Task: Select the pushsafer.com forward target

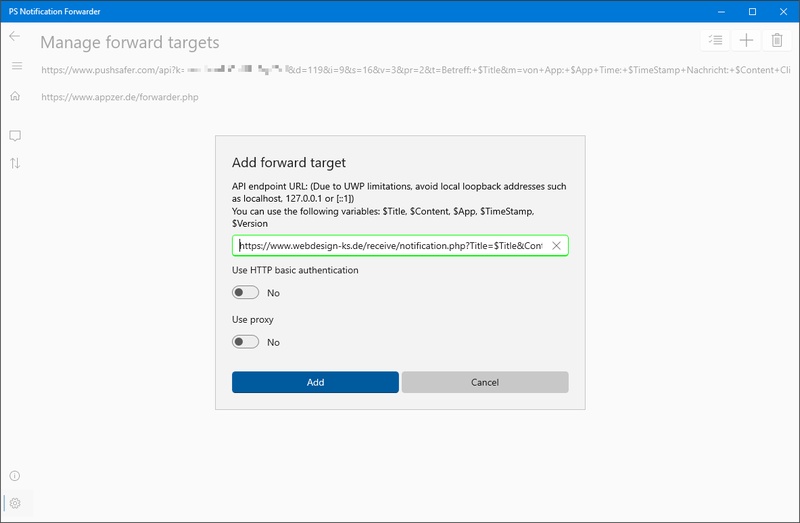Action: (416, 70)
